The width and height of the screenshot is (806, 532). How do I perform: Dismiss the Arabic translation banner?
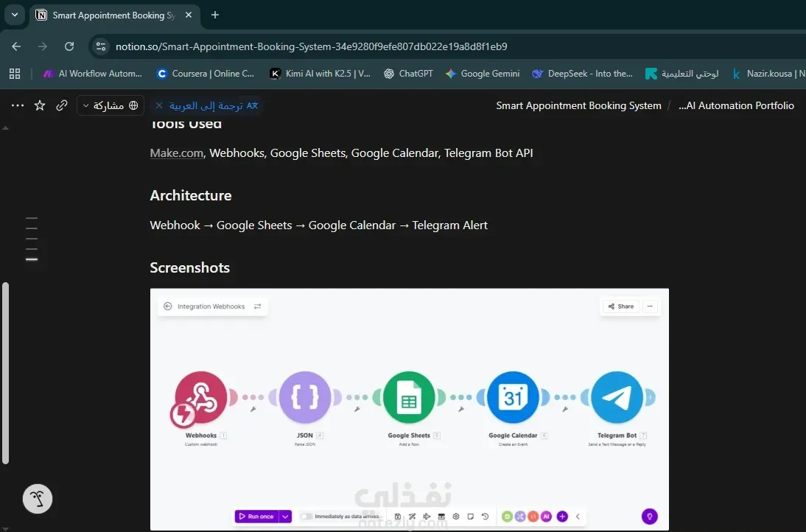159,105
